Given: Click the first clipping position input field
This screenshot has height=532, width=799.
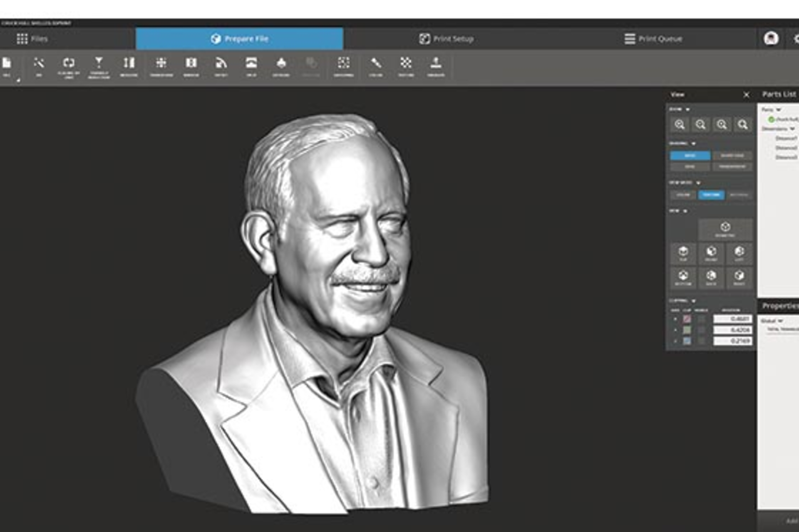Looking at the screenshot, I should click(x=732, y=319).
